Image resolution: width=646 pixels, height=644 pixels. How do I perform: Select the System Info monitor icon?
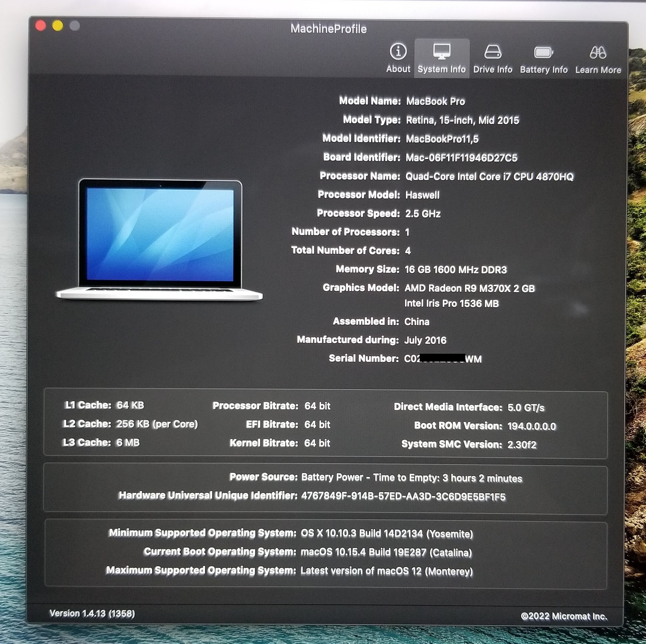pos(441,51)
